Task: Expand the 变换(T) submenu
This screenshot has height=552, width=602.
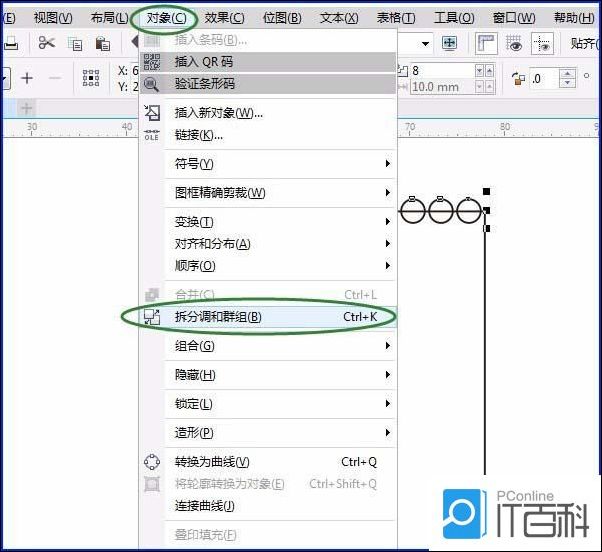Action: tap(268, 222)
